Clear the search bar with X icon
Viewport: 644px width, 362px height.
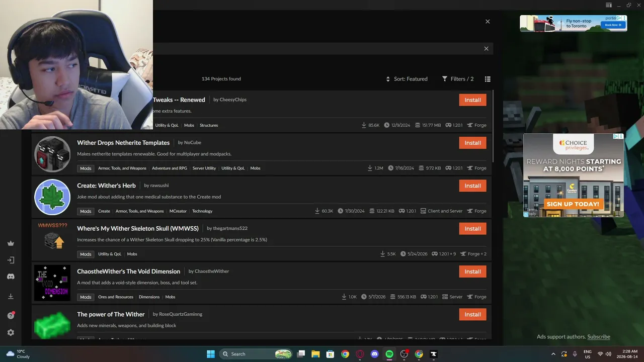486,49
